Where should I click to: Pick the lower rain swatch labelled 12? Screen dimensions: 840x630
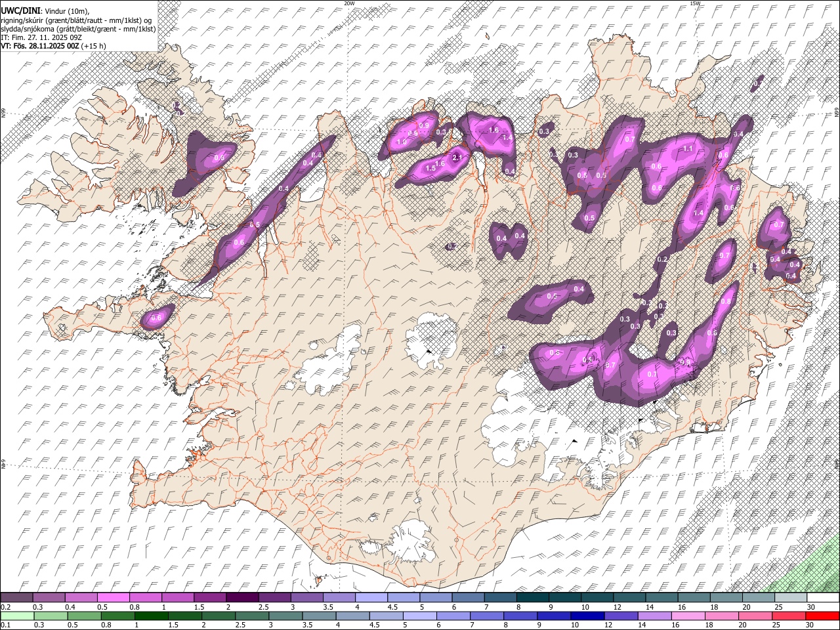tap(621, 616)
